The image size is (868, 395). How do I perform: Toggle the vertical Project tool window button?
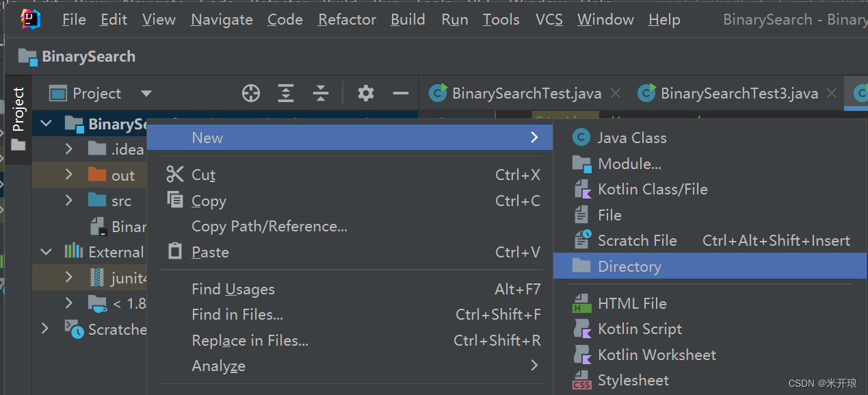[x=18, y=110]
